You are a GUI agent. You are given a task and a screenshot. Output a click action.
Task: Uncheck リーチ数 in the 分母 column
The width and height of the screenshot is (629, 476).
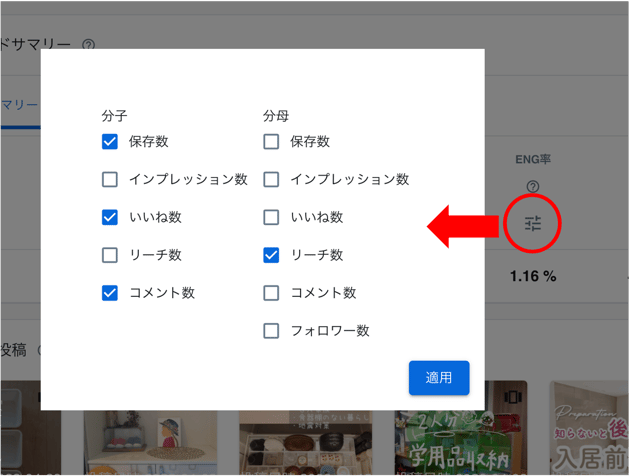(x=271, y=256)
